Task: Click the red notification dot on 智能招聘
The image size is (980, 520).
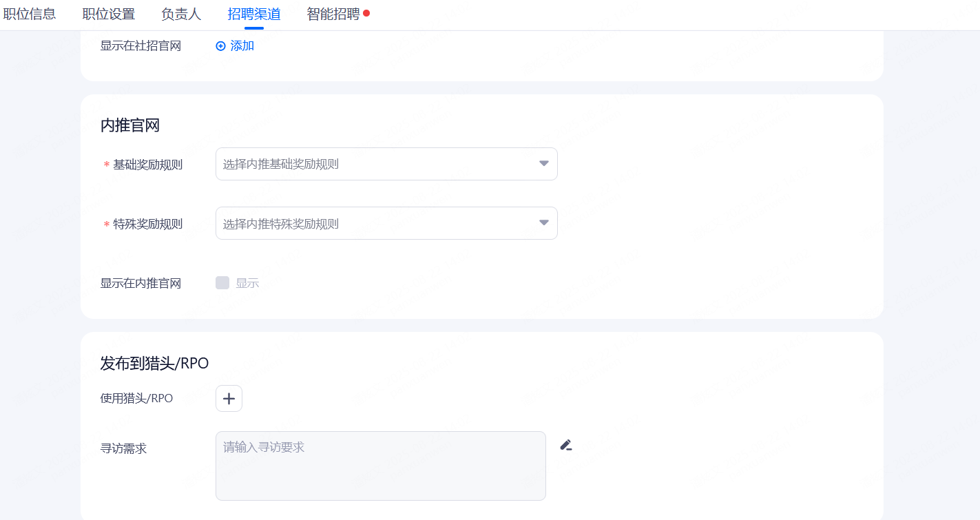Action: 366,13
